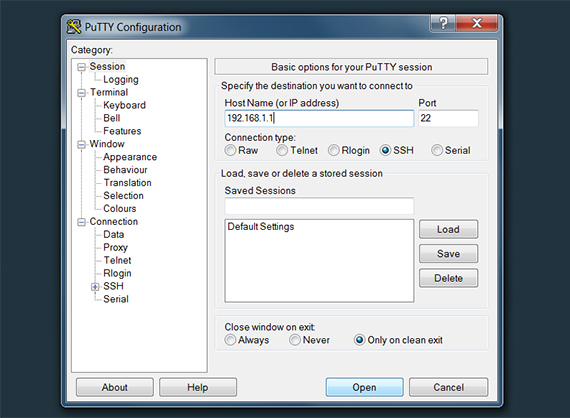The height and width of the screenshot is (418, 570).
Task: Click the Host Name input field
Action: [x=319, y=118]
